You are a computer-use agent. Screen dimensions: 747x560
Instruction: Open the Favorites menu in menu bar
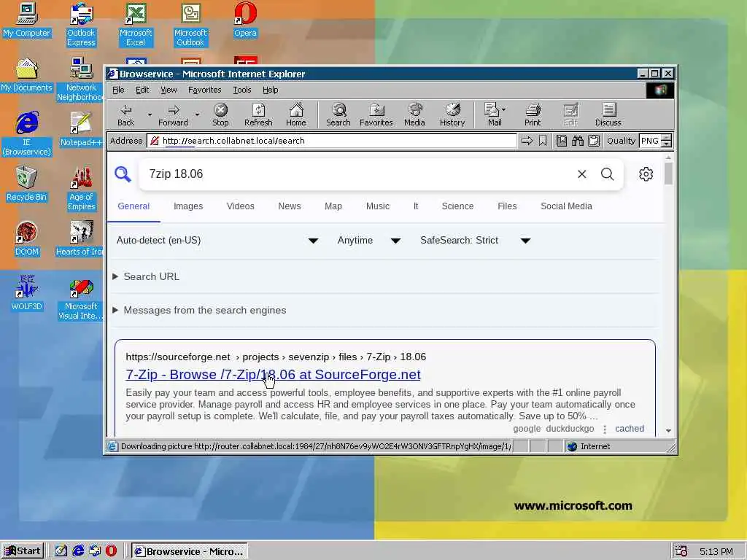[x=204, y=90]
